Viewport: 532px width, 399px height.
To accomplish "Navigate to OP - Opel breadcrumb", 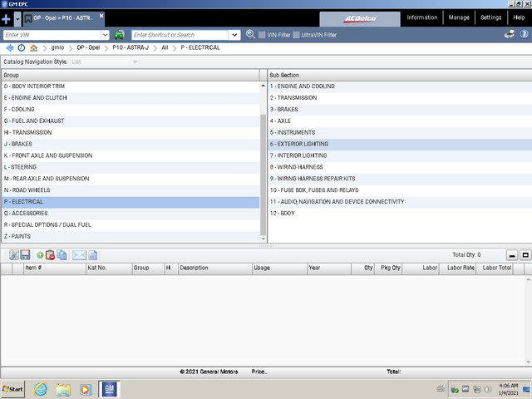I will 88,48.
